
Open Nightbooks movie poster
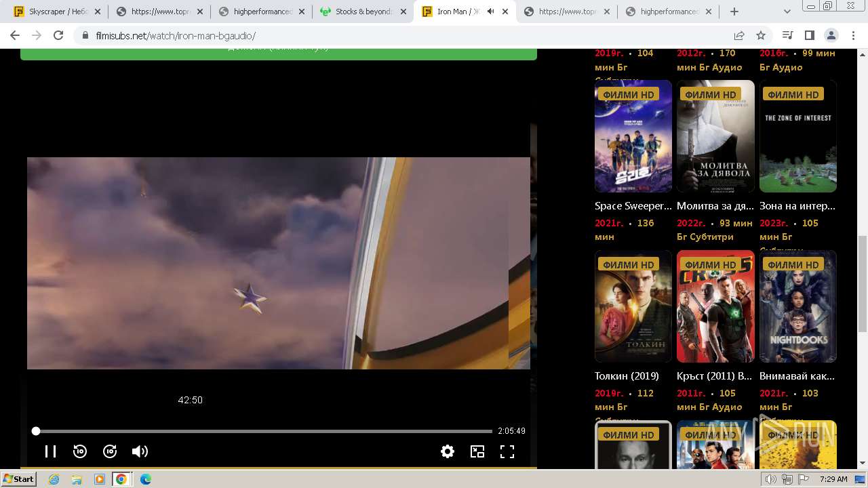click(x=798, y=306)
